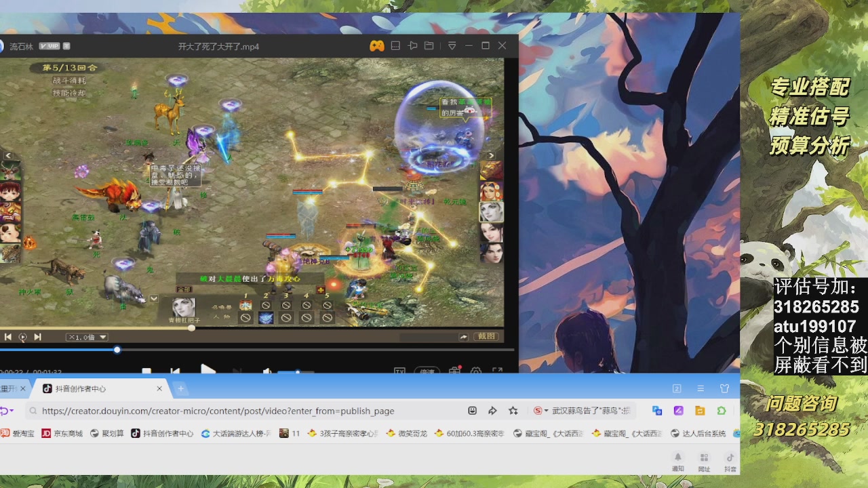868x488 pixels.
Task: Click the 倍速 speed button in player
Action: coord(427,371)
